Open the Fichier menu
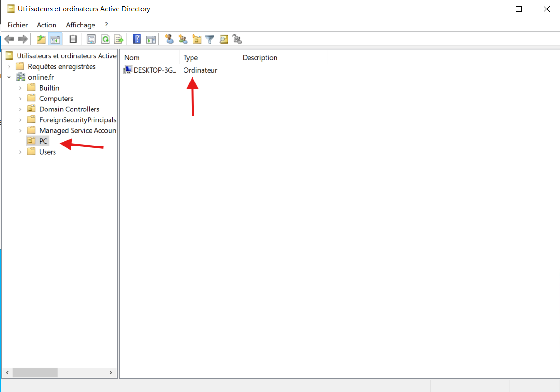 pos(18,25)
